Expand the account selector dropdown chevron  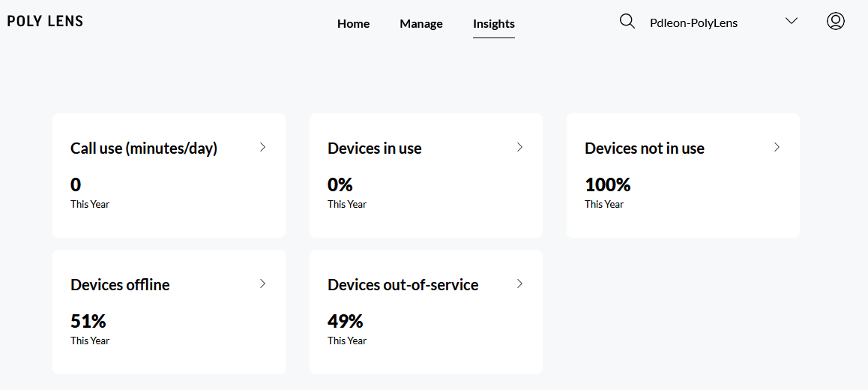click(792, 21)
